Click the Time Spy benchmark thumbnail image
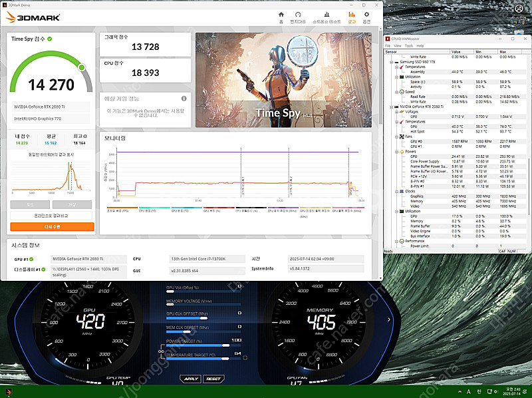 tap(283, 80)
